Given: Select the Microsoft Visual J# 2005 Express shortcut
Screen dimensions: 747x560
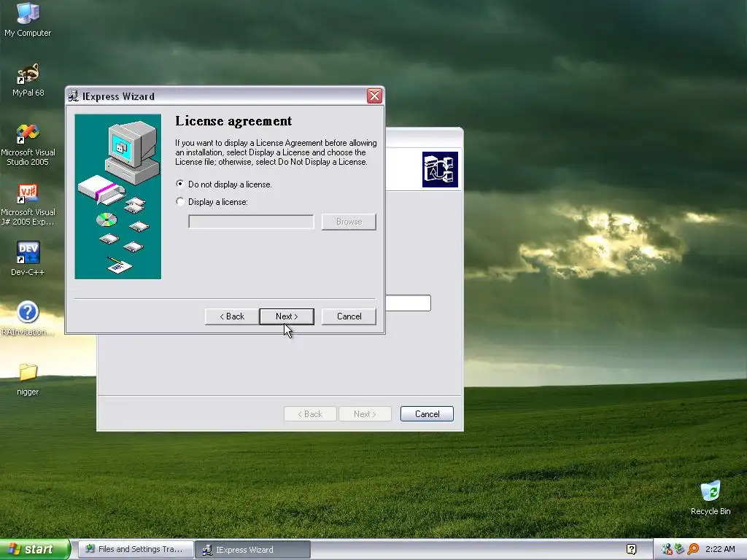Looking at the screenshot, I should pos(28,205).
